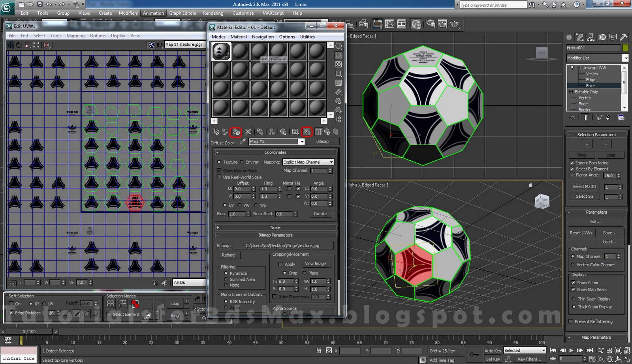Click Assign Material to Selection icon
This screenshot has height=364, width=632.
236,132
